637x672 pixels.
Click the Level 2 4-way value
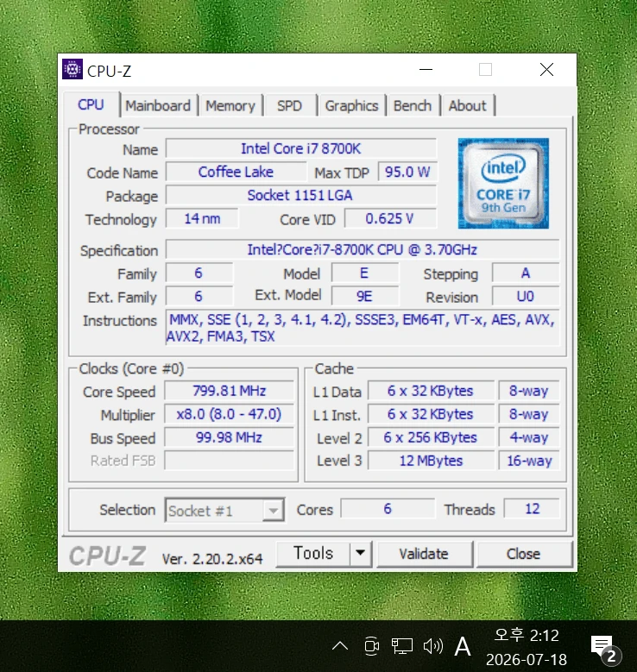[529, 437]
